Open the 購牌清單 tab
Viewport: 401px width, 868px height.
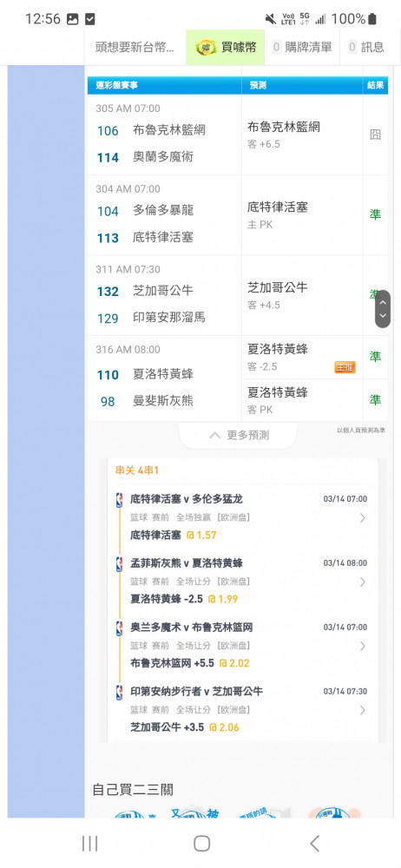(302, 47)
